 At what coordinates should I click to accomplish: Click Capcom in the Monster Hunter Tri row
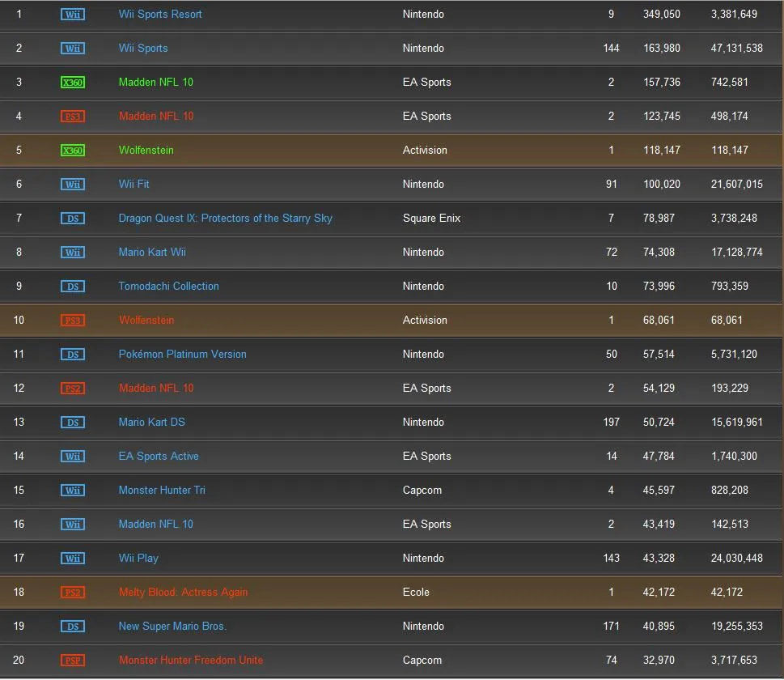(x=422, y=491)
